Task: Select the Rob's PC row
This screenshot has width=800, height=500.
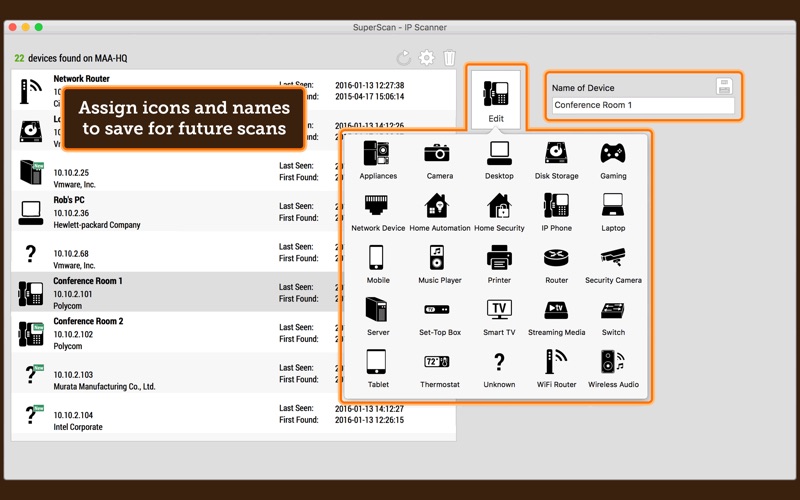Action: tap(233, 212)
